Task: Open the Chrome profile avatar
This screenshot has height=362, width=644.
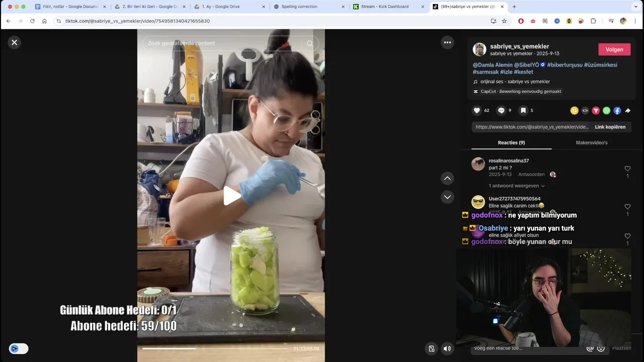Action: 623,21
